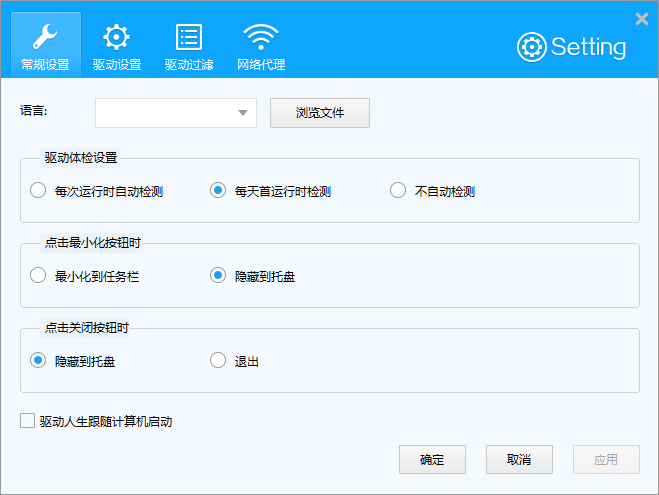This screenshot has height=495, width=659.
Task: Click the Setting gear logo icon
Action: 532,47
